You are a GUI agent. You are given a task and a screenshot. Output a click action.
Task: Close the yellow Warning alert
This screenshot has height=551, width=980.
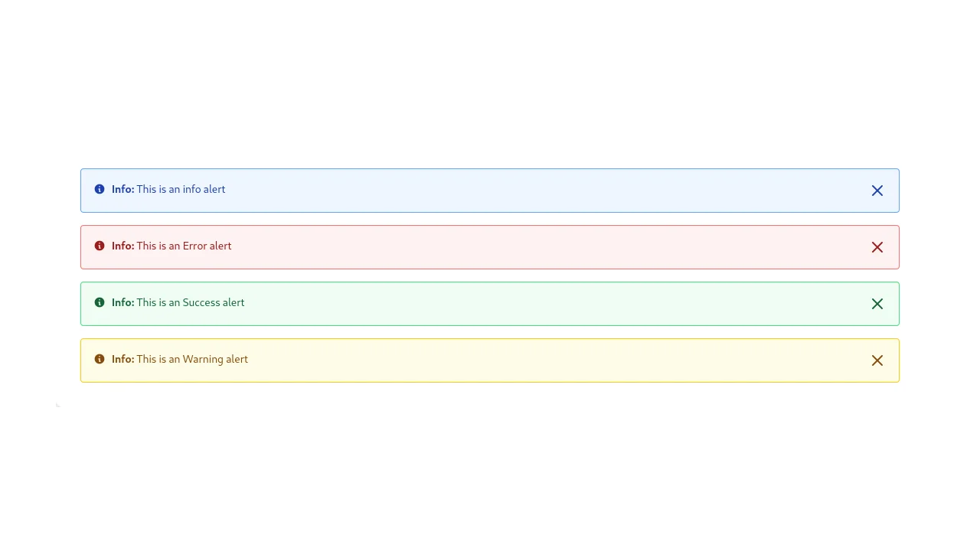(877, 360)
